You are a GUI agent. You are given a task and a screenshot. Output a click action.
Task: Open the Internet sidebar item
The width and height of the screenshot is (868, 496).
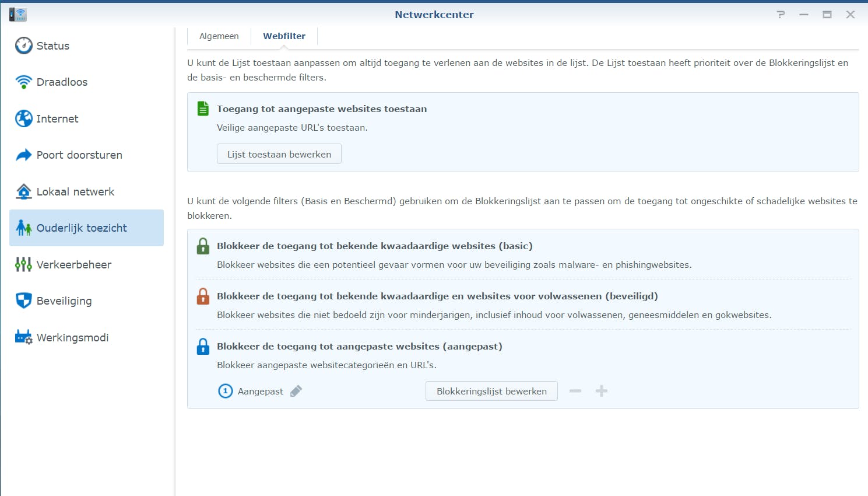tap(86, 118)
